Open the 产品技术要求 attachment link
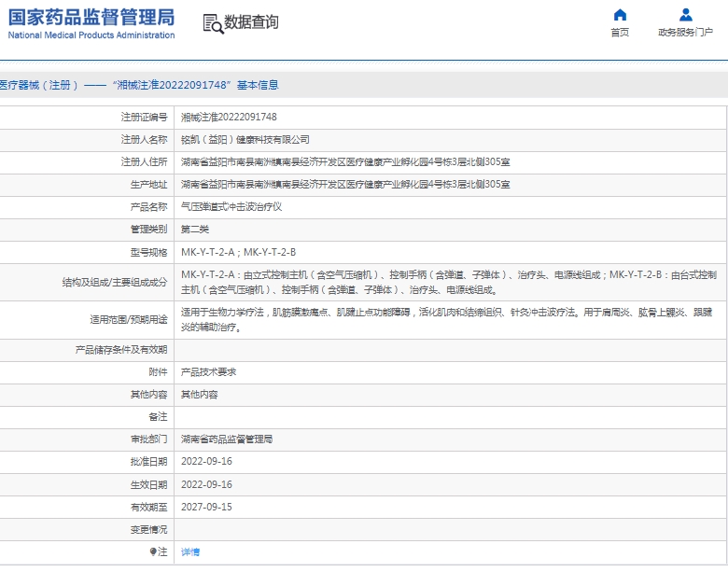Viewport: 728px width, 572px height. pos(208,372)
